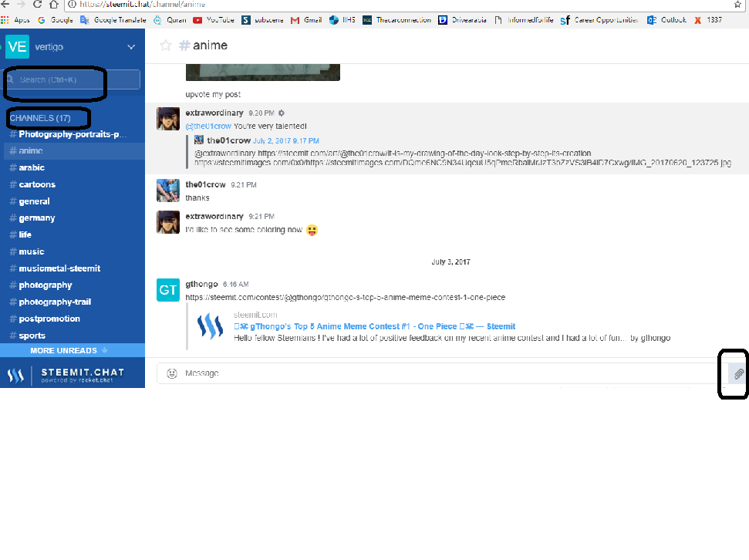Open the Thecarconnection bookmark

[x=397, y=20]
